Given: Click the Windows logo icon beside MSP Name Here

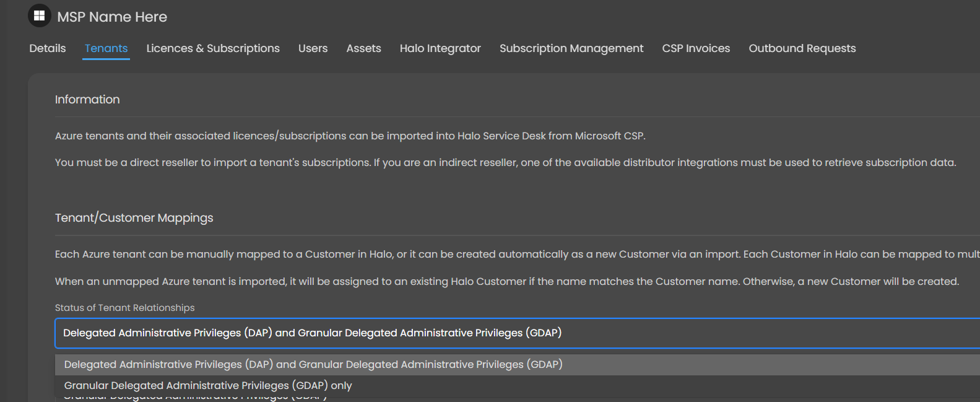Looking at the screenshot, I should click(40, 16).
